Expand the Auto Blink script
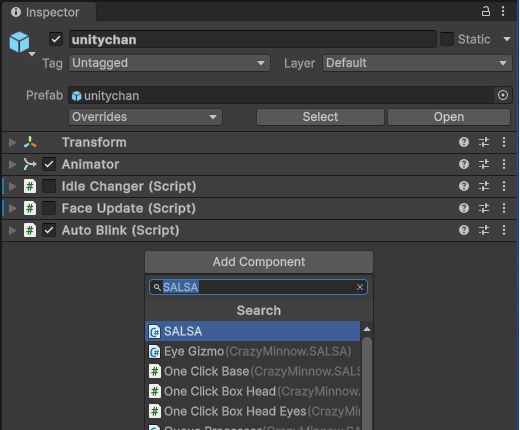 [12, 230]
